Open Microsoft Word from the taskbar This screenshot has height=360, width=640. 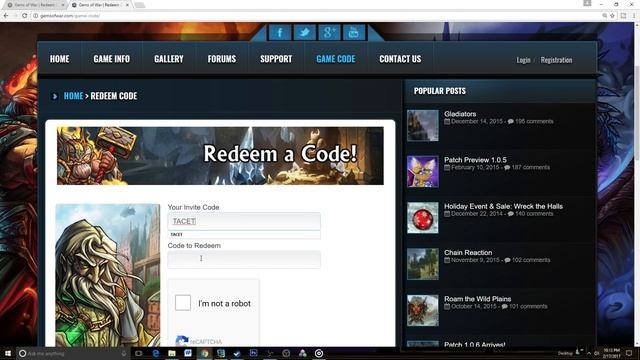188,353
